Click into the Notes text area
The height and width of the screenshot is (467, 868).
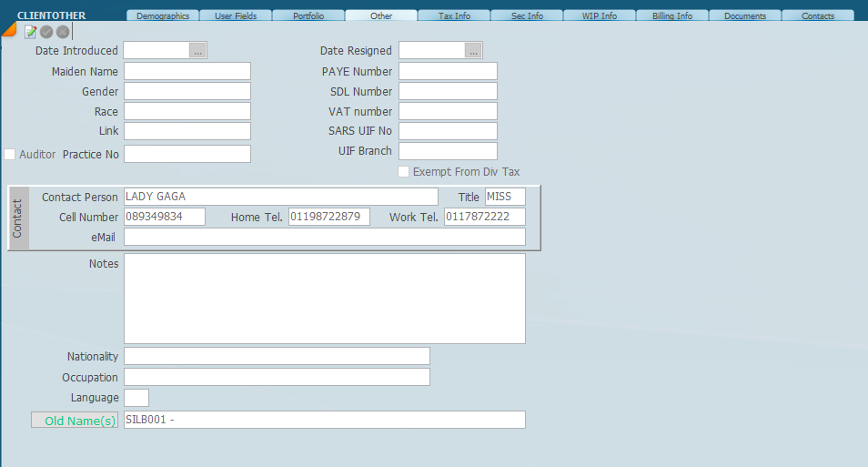[324, 299]
